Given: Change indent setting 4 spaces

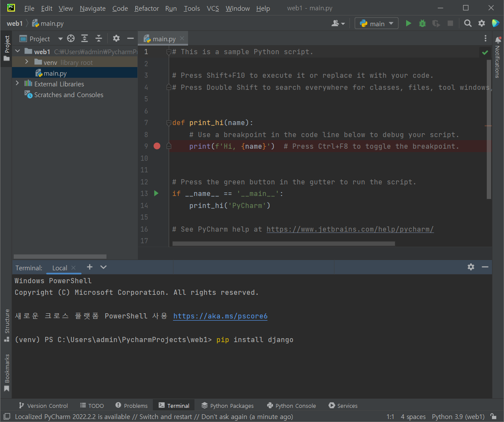Looking at the screenshot, I should click(413, 417).
